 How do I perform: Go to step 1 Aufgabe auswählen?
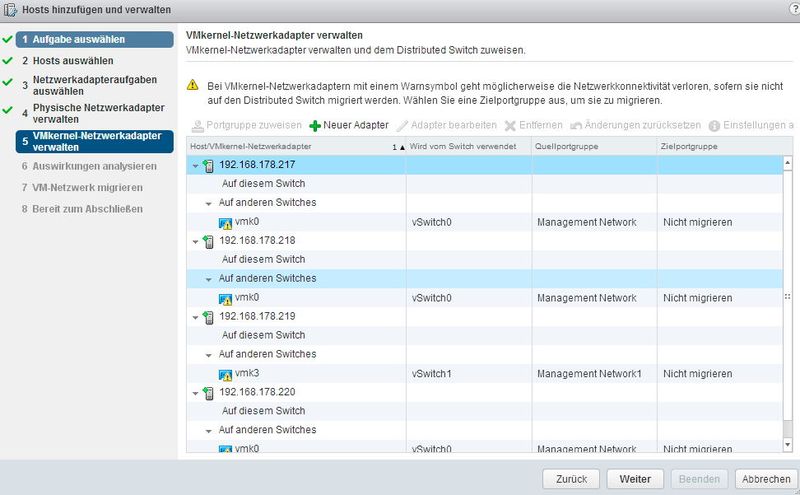point(94,39)
